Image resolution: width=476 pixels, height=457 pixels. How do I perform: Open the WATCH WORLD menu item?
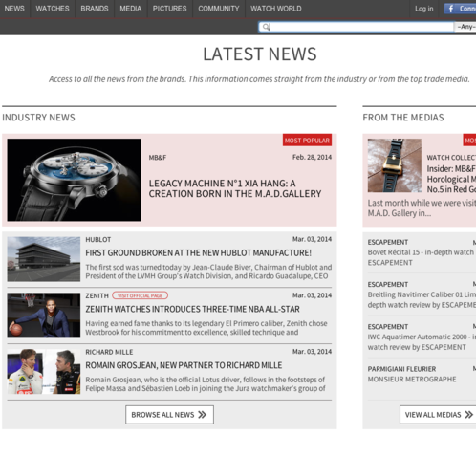tap(275, 9)
